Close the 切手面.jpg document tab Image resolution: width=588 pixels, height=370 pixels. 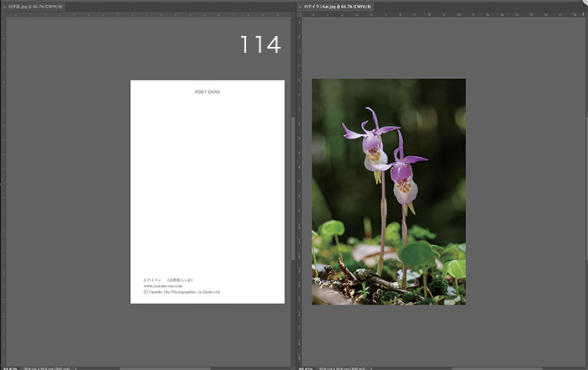coord(3,6)
